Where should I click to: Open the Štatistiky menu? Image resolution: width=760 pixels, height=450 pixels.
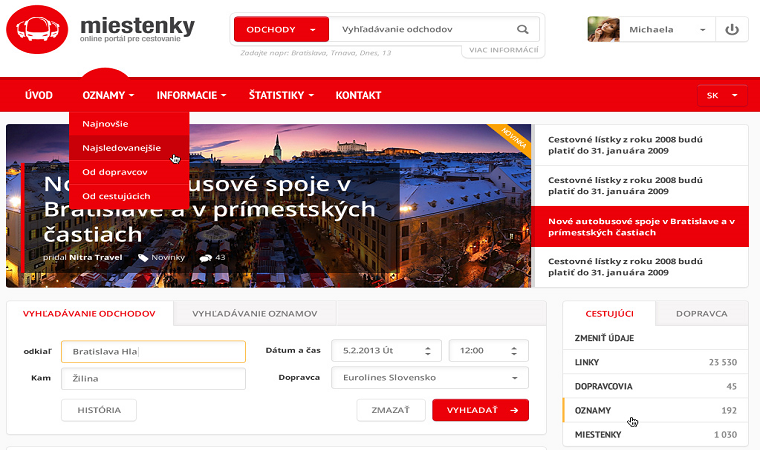point(281,96)
